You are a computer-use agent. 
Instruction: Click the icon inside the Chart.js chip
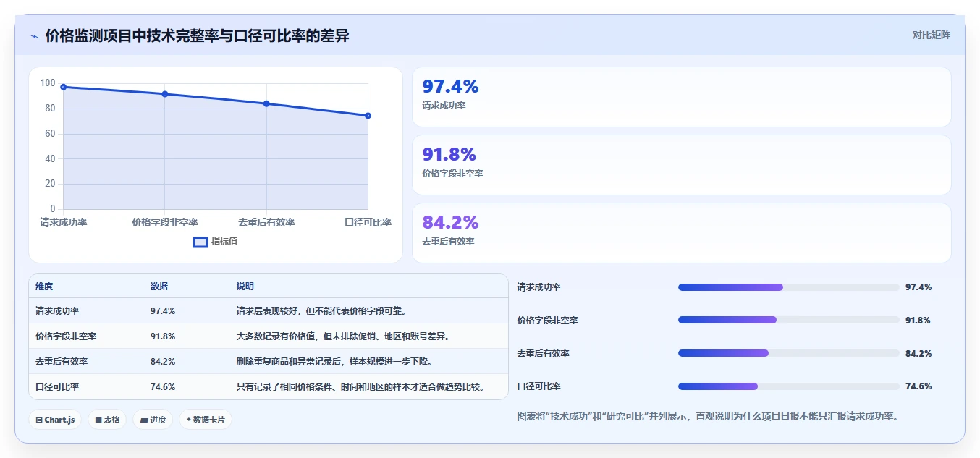tap(39, 420)
